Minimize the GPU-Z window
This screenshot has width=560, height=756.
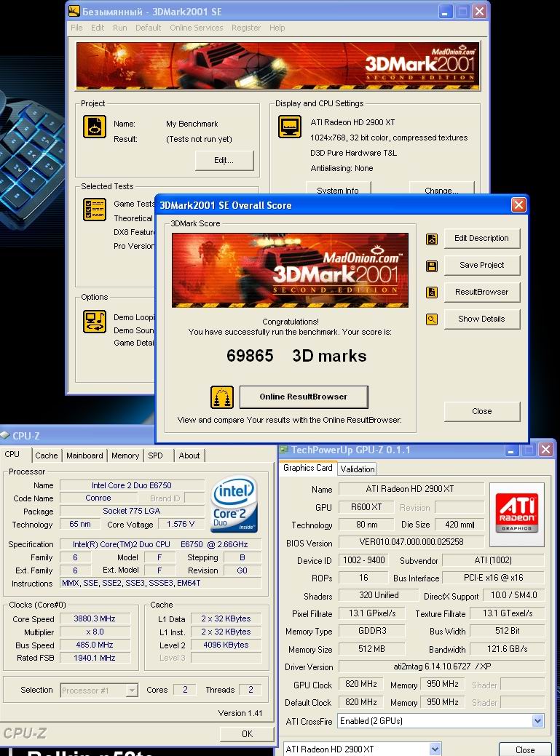click(x=510, y=450)
